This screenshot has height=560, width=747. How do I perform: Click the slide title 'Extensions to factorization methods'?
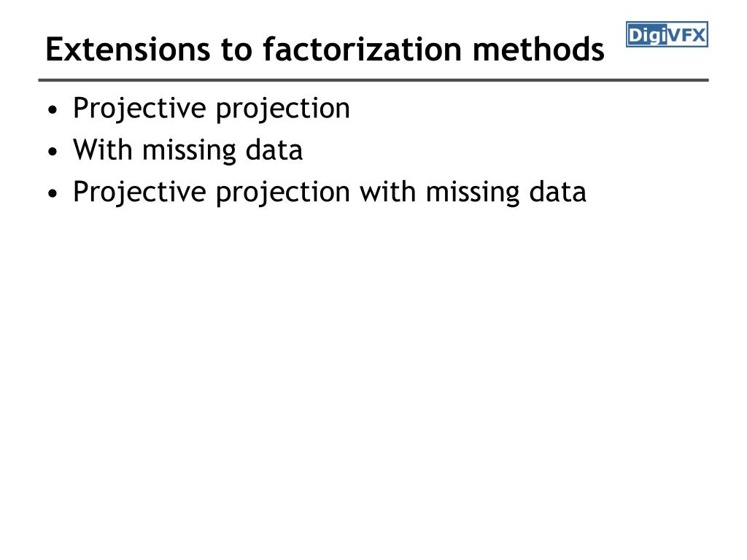coord(325,49)
